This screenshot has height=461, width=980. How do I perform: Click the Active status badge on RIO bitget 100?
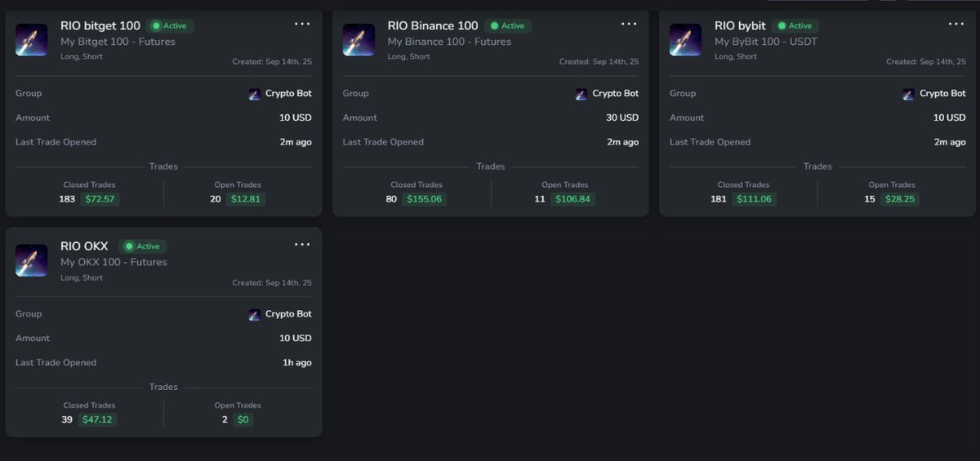(x=170, y=26)
